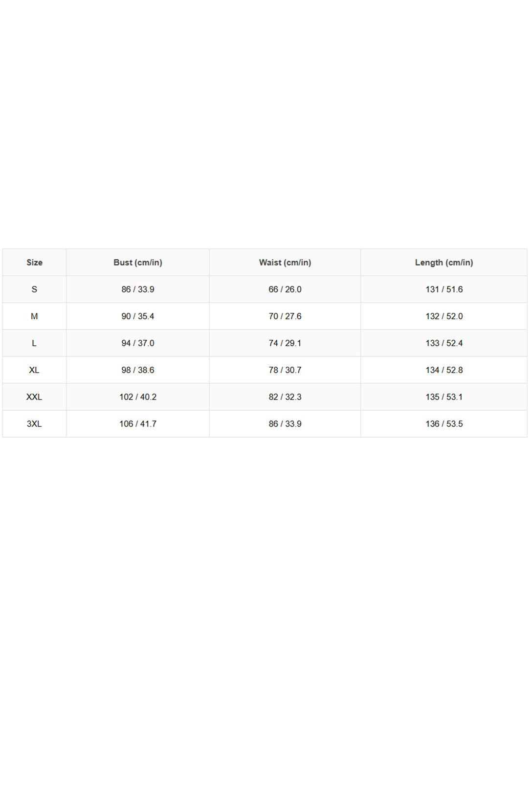Click the bust value 86 / 33.9
Image resolution: width=532 pixels, height=798 pixels.
(138, 289)
